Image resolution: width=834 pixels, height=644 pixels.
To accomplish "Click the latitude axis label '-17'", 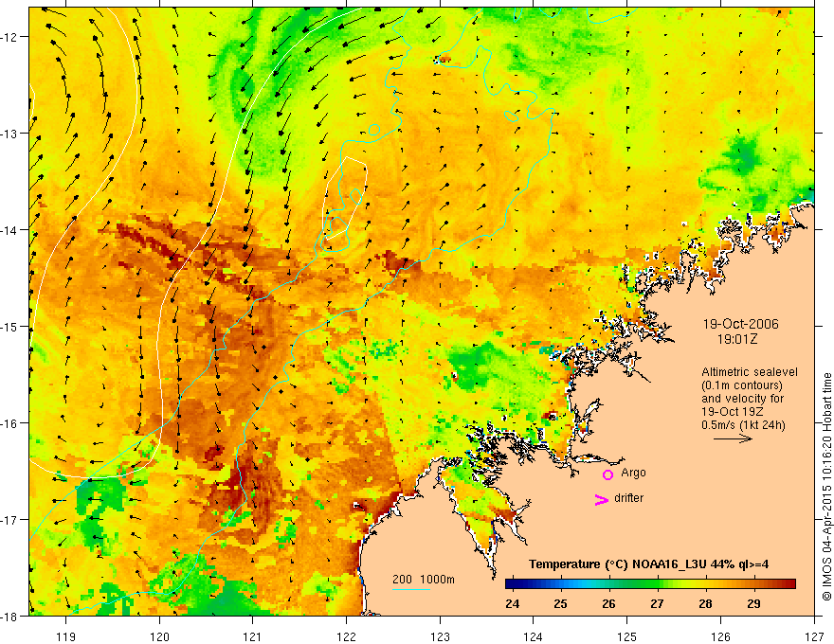I will pyautogui.click(x=9, y=520).
